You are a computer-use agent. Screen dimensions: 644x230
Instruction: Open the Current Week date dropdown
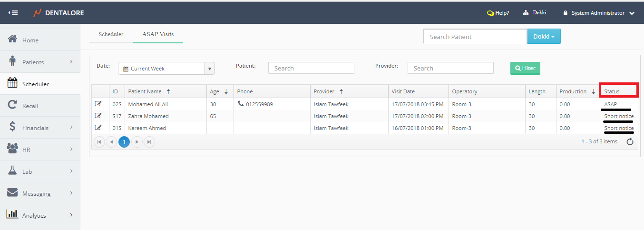point(210,69)
